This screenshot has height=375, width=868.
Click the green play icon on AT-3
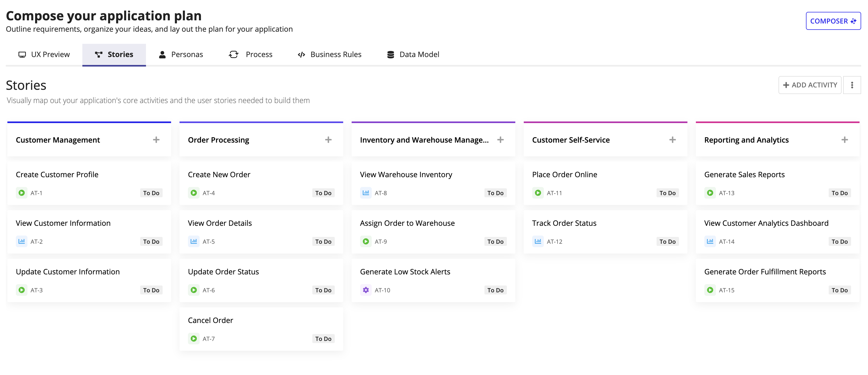[x=22, y=290]
